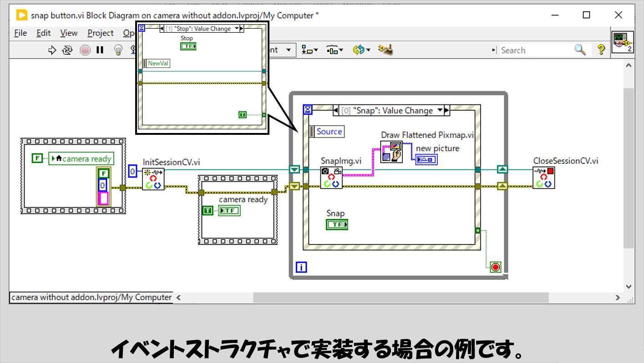Image resolution: width=644 pixels, height=363 pixels.
Task: Click the SnapImg.vi label text
Action: [x=341, y=161]
